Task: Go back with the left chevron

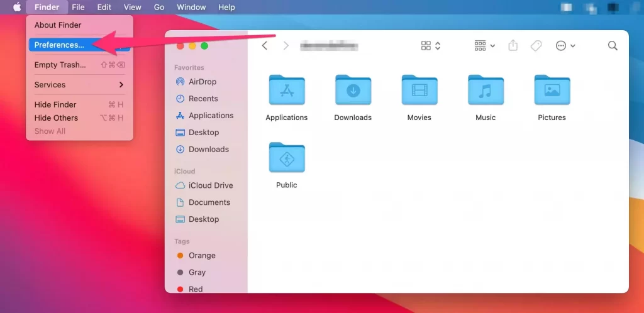Action: tap(265, 46)
